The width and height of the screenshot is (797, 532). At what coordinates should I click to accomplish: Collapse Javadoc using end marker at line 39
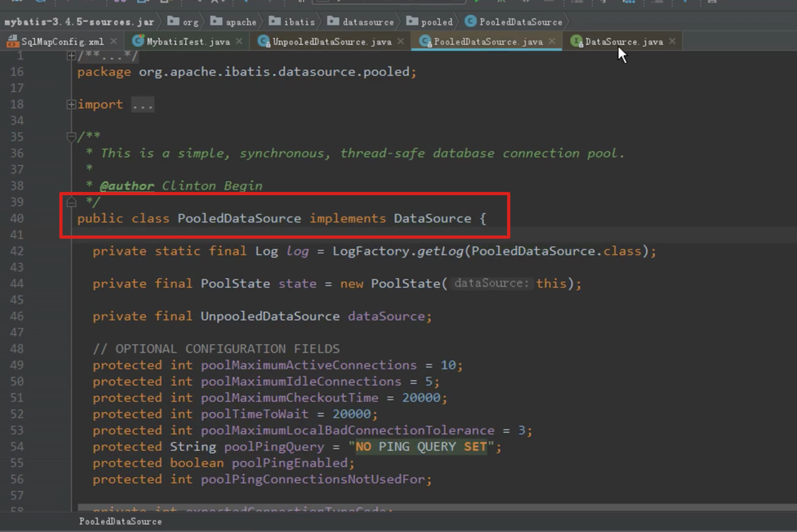(x=71, y=202)
